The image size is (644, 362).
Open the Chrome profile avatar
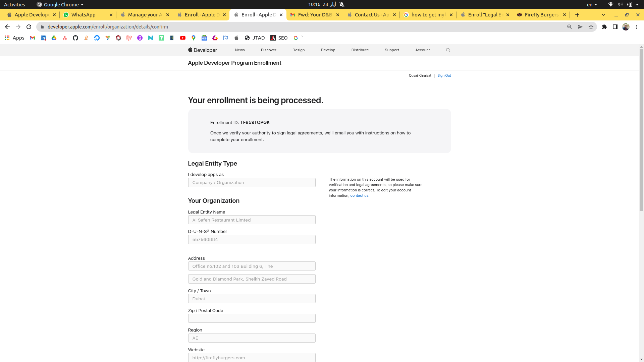pos(626,27)
